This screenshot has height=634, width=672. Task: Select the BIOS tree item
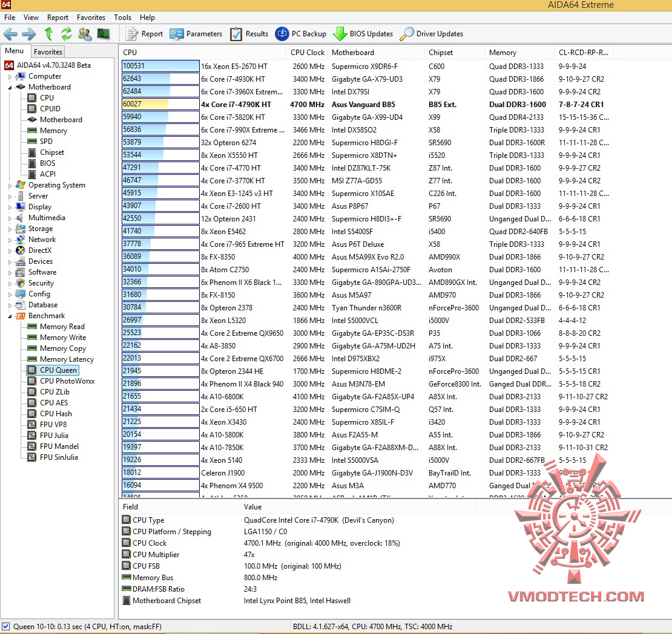click(42, 163)
